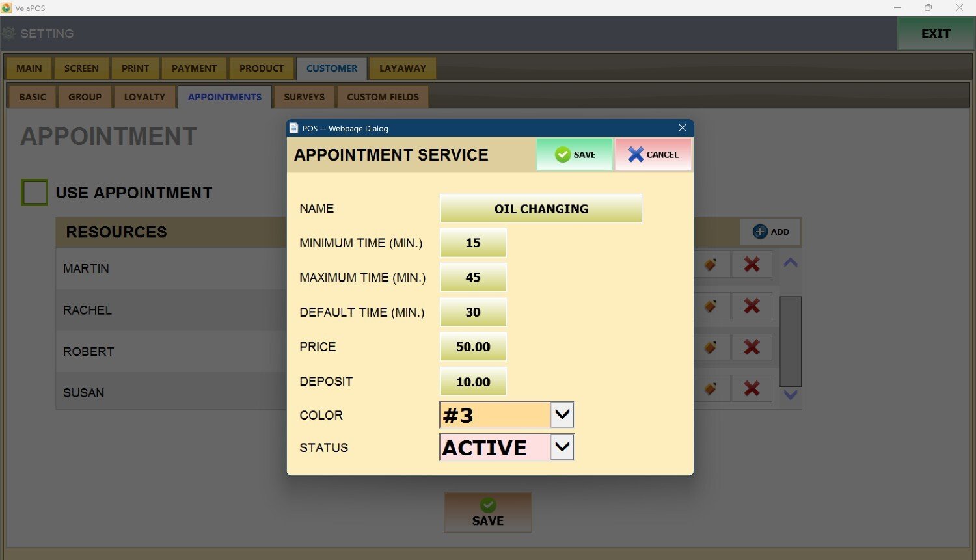Cancel the appointment service dialog
Image resolution: width=976 pixels, height=560 pixels.
[653, 154]
